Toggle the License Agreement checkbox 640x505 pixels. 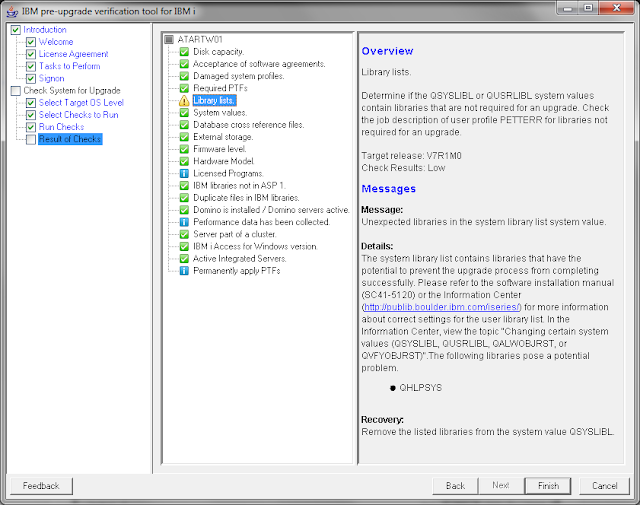(31, 54)
